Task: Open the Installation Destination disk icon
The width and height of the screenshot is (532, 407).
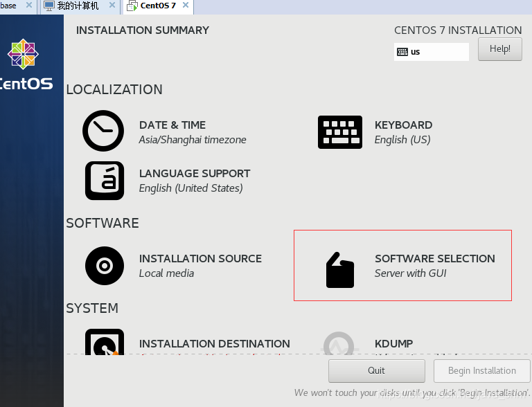Action: (105, 342)
